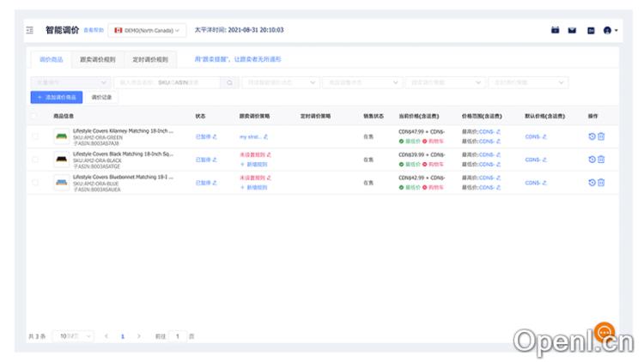Delete the AMZ-ORA-BLACK product with the trash icon

(x=601, y=160)
